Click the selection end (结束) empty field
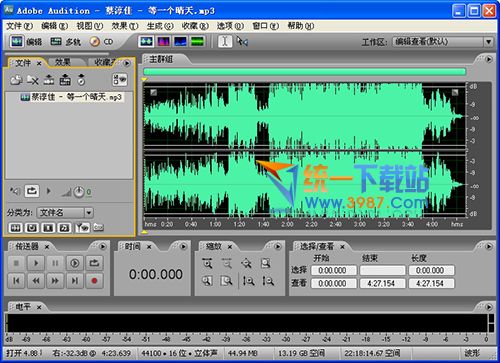The height and width of the screenshot is (363, 500). click(x=383, y=270)
